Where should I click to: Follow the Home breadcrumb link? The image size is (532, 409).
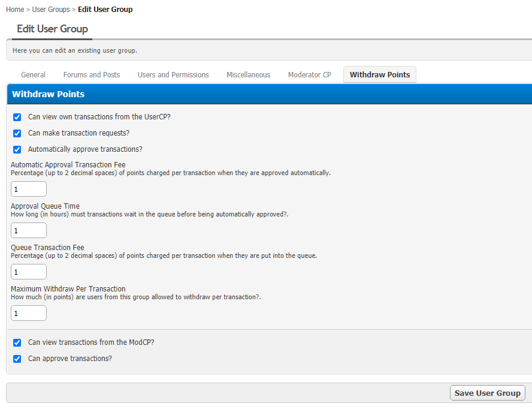[x=15, y=10]
